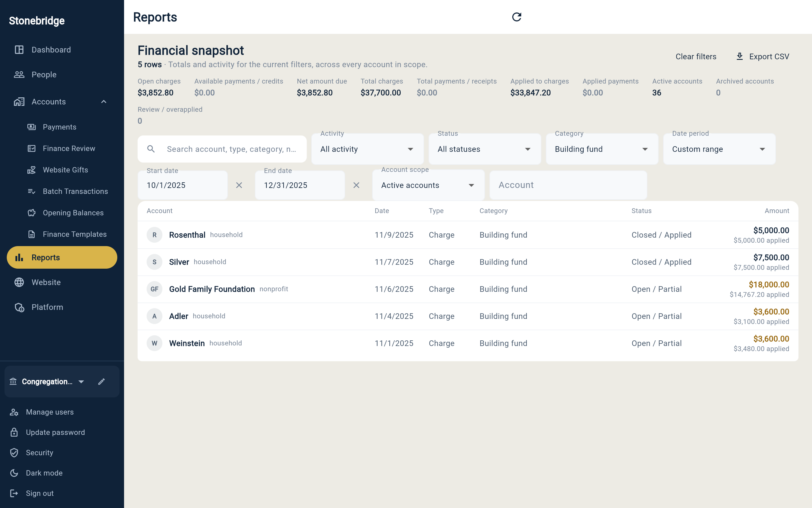Collapse the Accounts sidebar group
The image size is (812, 508).
pos(104,102)
